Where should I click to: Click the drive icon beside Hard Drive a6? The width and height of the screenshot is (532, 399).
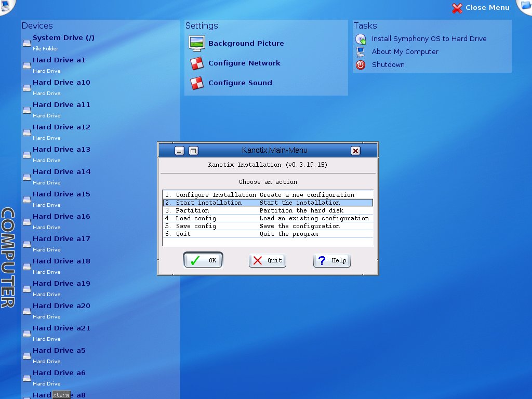[x=27, y=379]
